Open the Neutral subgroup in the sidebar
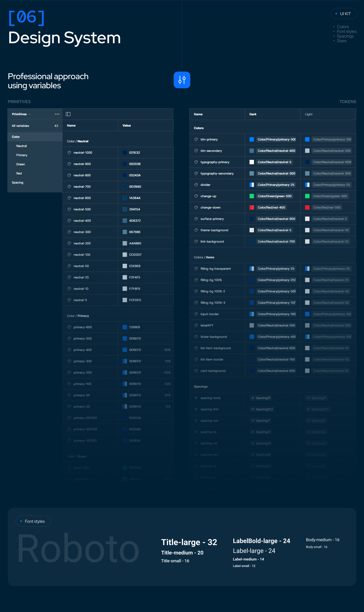This screenshot has height=612, width=364. click(x=21, y=146)
